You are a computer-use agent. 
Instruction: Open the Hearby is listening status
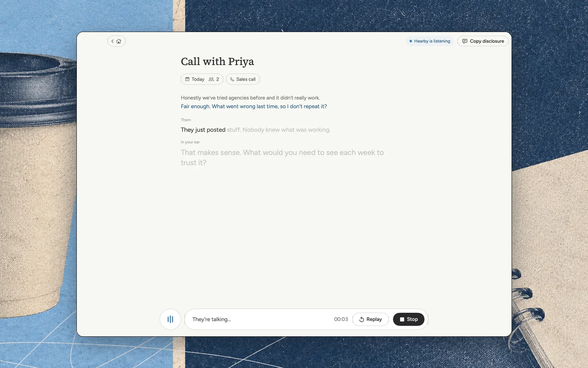(430, 41)
